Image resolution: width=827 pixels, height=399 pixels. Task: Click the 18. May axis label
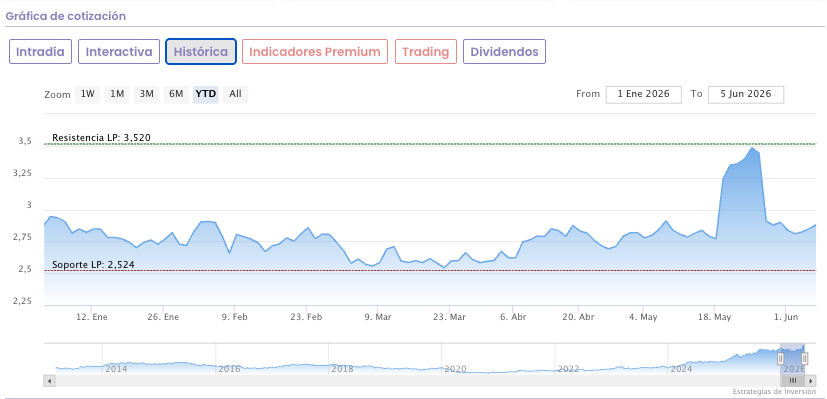tap(714, 317)
